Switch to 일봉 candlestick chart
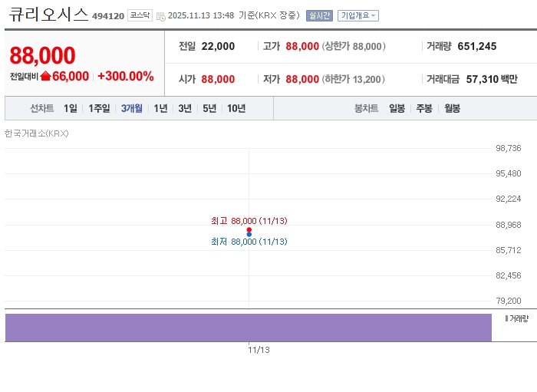Screen dimensions: 537x392 [397, 108]
